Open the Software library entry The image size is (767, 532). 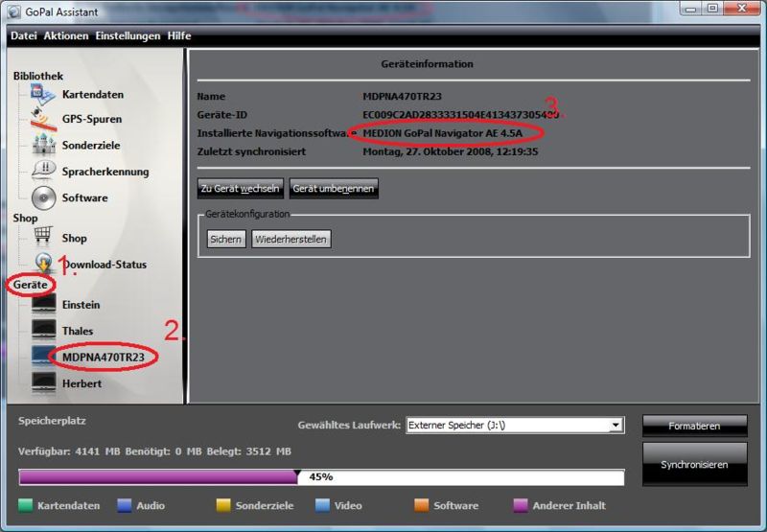click(84, 198)
